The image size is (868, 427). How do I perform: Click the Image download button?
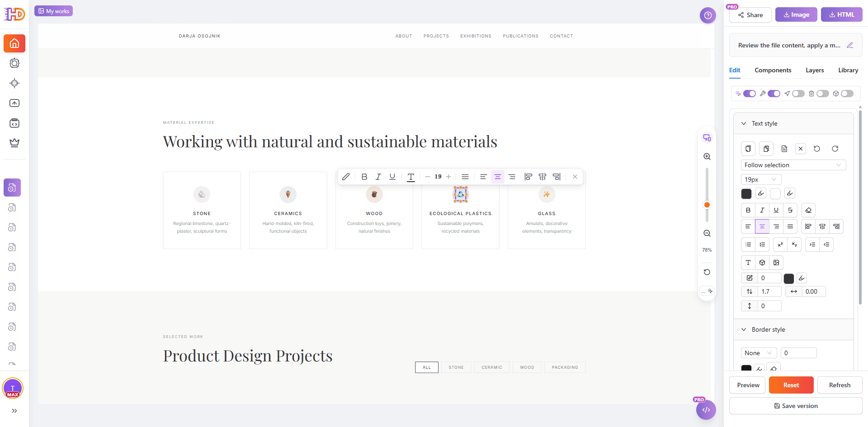796,14
